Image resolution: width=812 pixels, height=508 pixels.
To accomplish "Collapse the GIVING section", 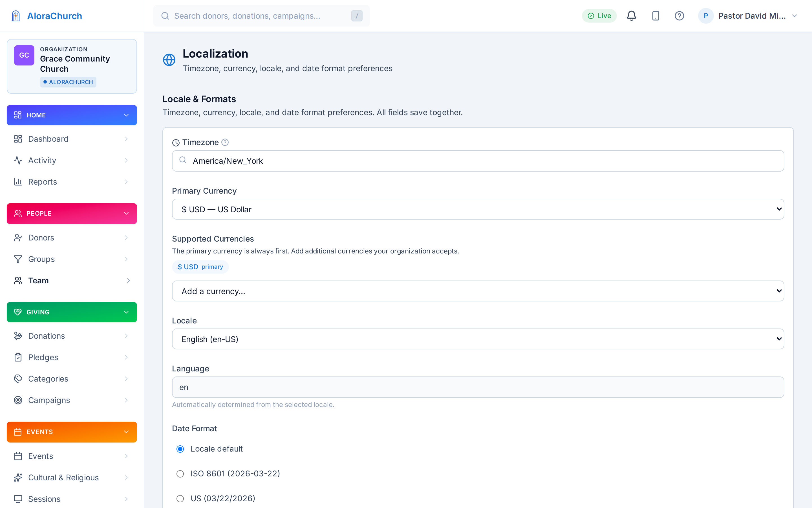I will pos(72,312).
